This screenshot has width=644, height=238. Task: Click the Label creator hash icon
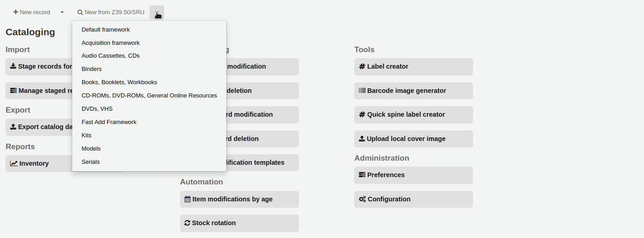[362, 66]
